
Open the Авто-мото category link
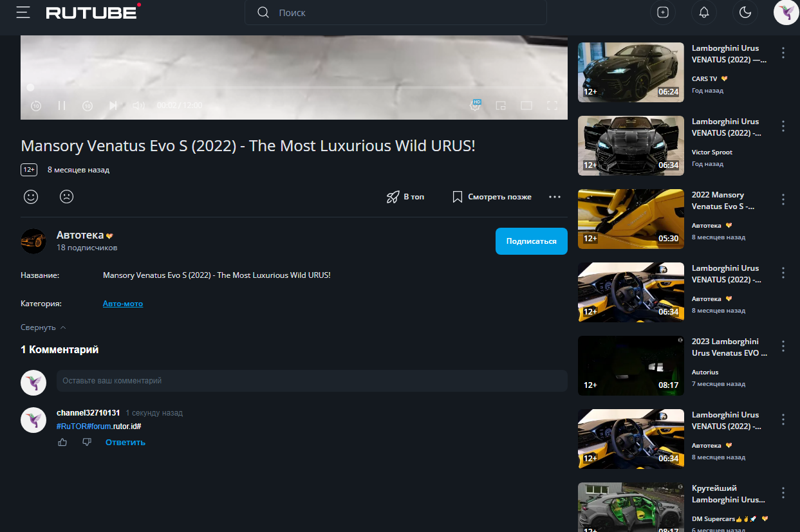point(123,304)
